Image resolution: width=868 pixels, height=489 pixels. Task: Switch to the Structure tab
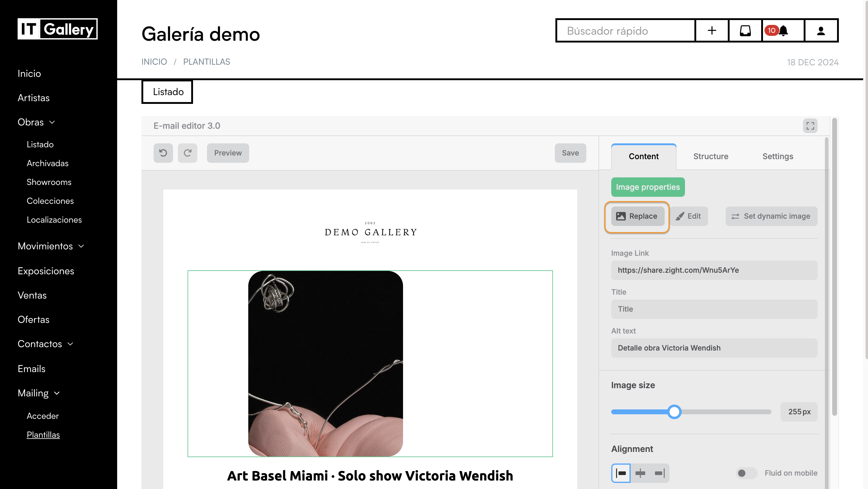click(x=711, y=156)
